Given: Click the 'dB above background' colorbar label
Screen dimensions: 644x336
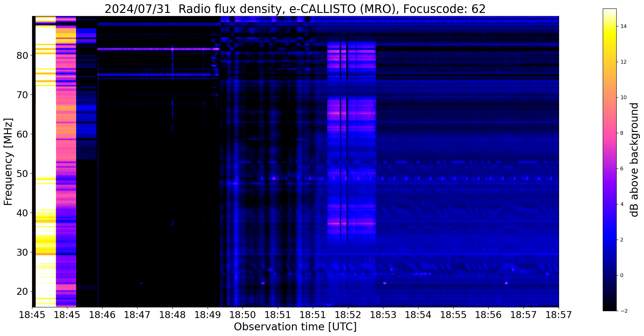Looking at the screenshot, I should (x=634, y=160).
